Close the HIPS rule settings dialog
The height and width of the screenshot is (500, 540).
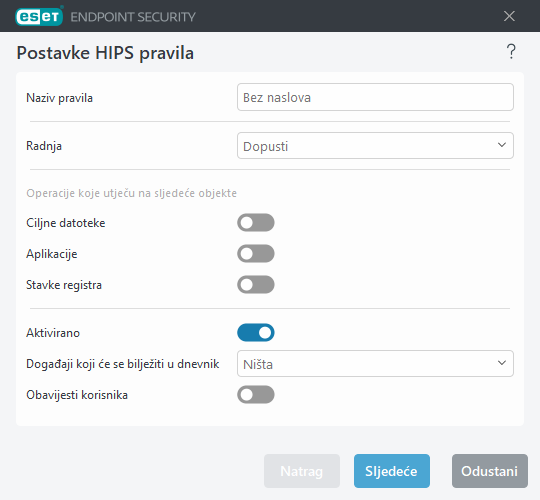pos(509,16)
